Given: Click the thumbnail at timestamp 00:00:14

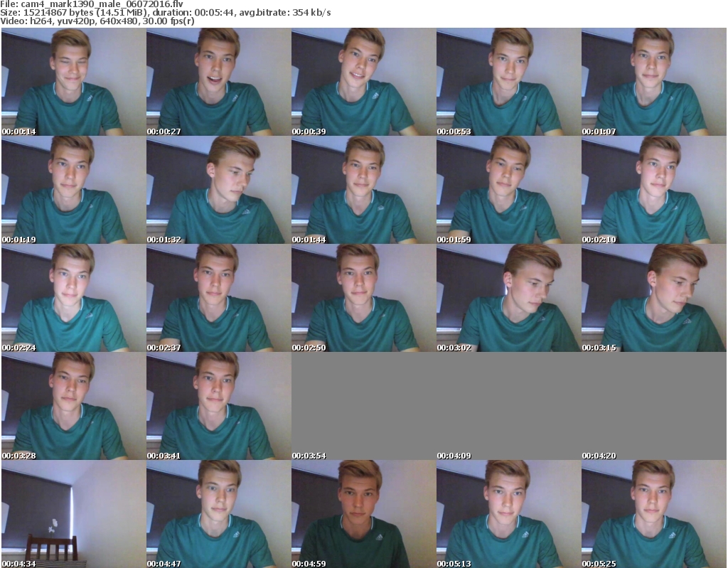Looking at the screenshot, I should point(73,82).
